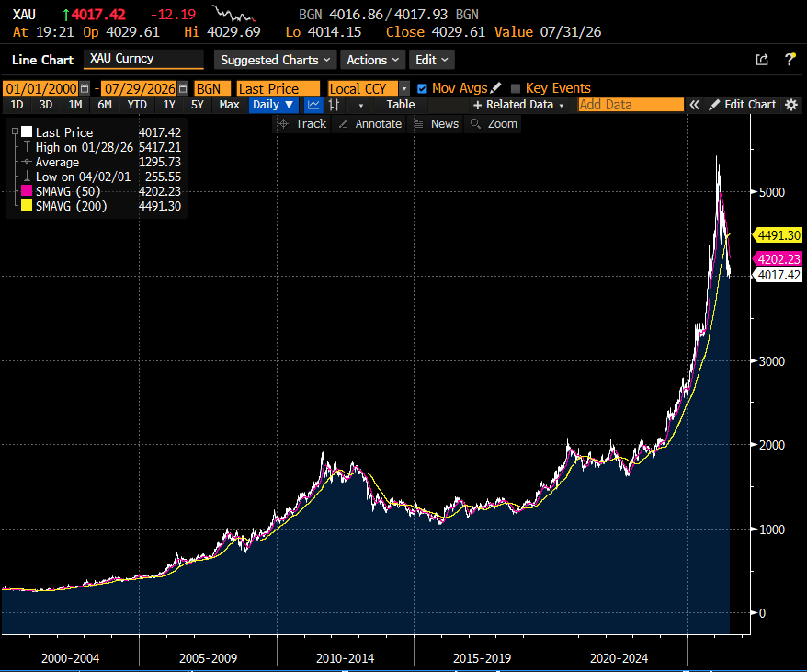Activate the Annotate tool
Viewport: 807px width, 672px height.
coord(370,124)
